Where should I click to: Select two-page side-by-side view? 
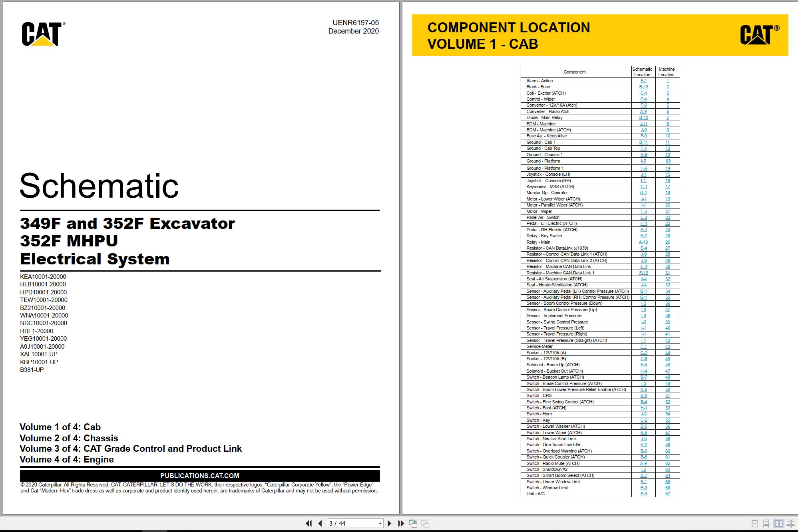tap(778, 523)
